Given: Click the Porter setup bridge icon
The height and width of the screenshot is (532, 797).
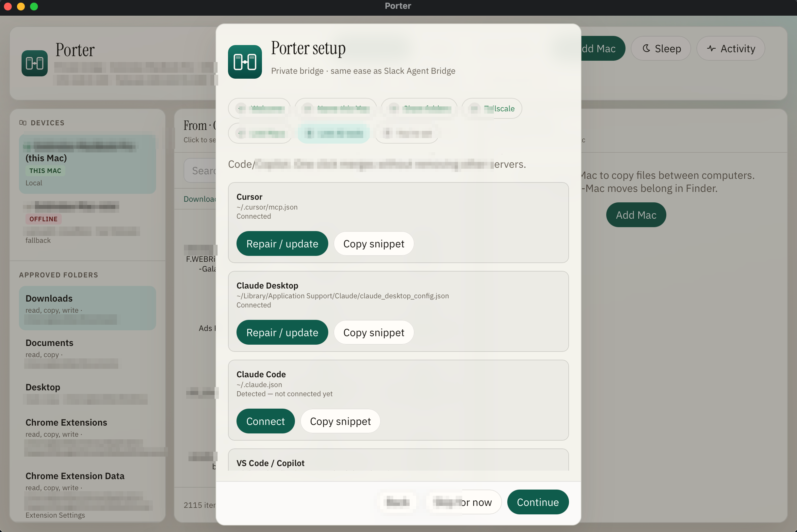Looking at the screenshot, I should [245, 62].
